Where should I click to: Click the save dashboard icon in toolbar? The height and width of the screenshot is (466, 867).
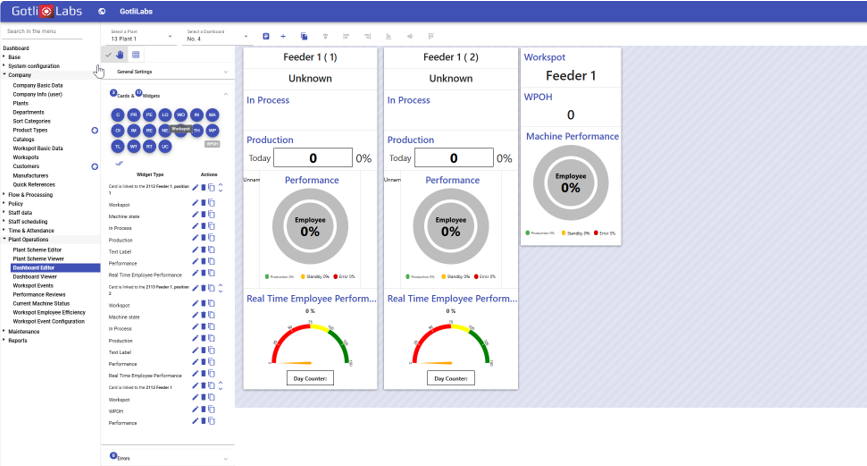coord(266,36)
